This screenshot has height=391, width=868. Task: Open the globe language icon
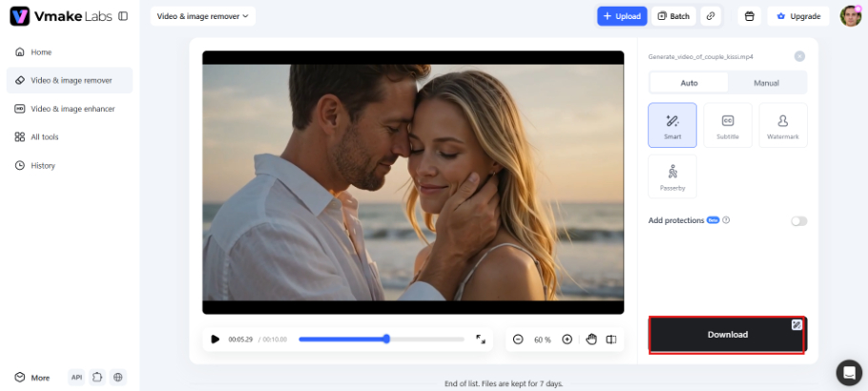117,378
